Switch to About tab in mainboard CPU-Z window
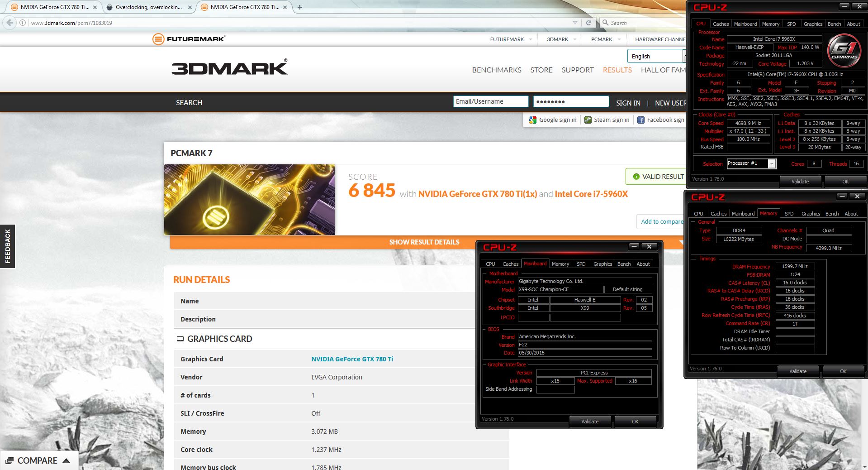868x470 pixels. point(643,264)
